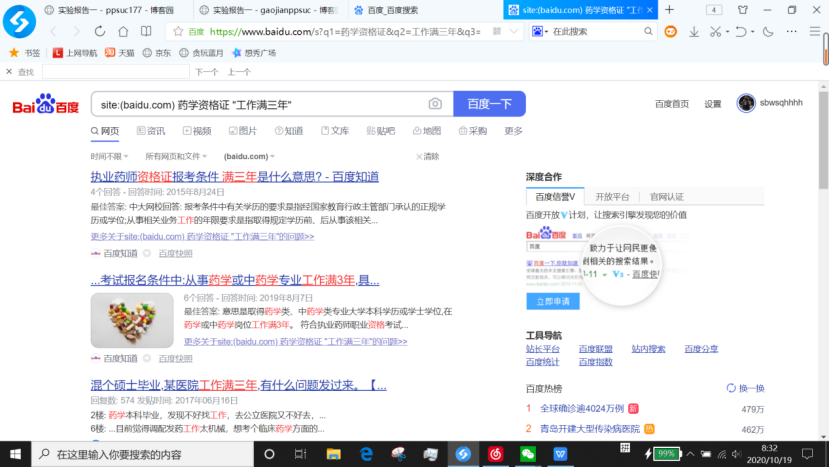Click the Baidu logo
This screenshot has width=830, height=467.
coord(46,104)
